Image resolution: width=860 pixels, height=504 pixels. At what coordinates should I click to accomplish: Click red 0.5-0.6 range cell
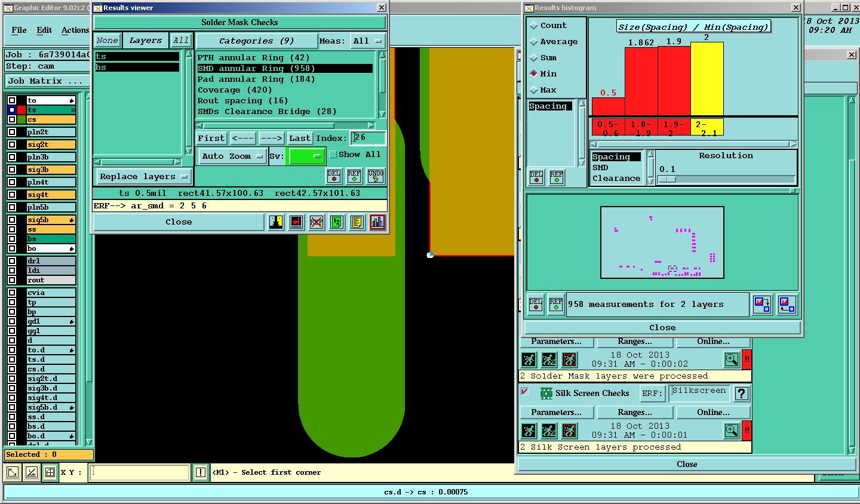(608, 127)
